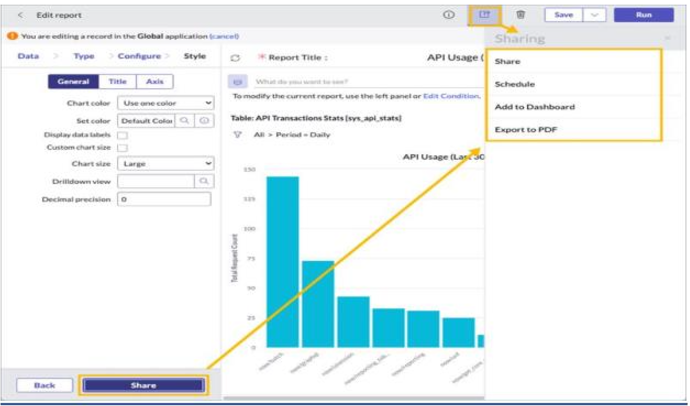The width and height of the screenshot is (690, 406).
Task: Click the Run button
Action: click(x=644, y=15)
